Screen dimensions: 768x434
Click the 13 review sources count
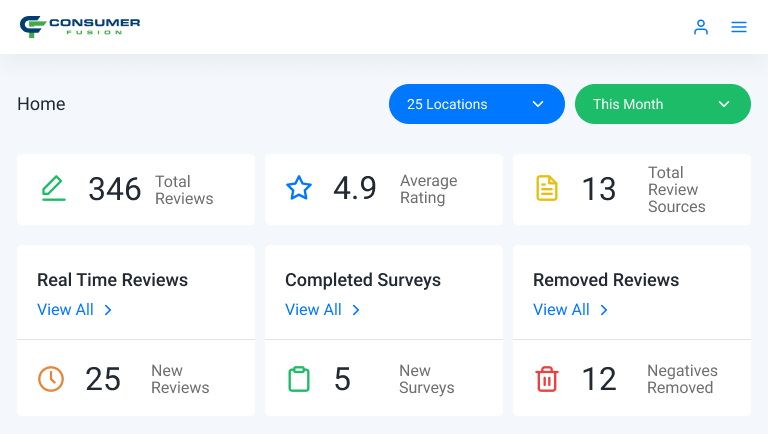pyautogui.click(x=599, y=189)
